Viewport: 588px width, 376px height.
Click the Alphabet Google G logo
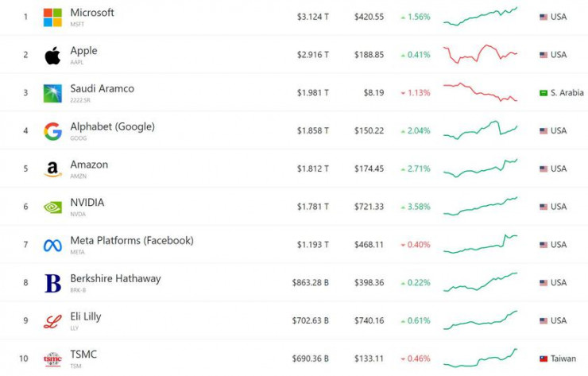(x=52, y=131)
